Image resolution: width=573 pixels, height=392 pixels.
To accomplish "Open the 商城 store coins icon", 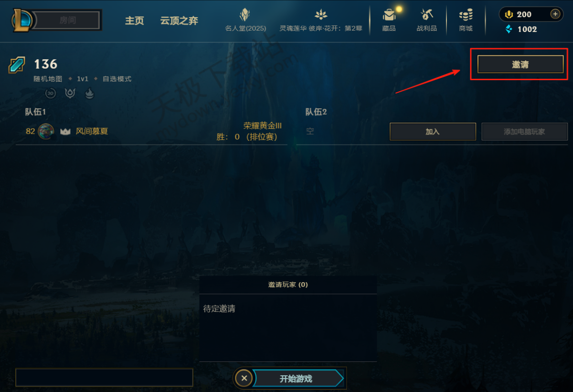I will (x=466, y=15).
